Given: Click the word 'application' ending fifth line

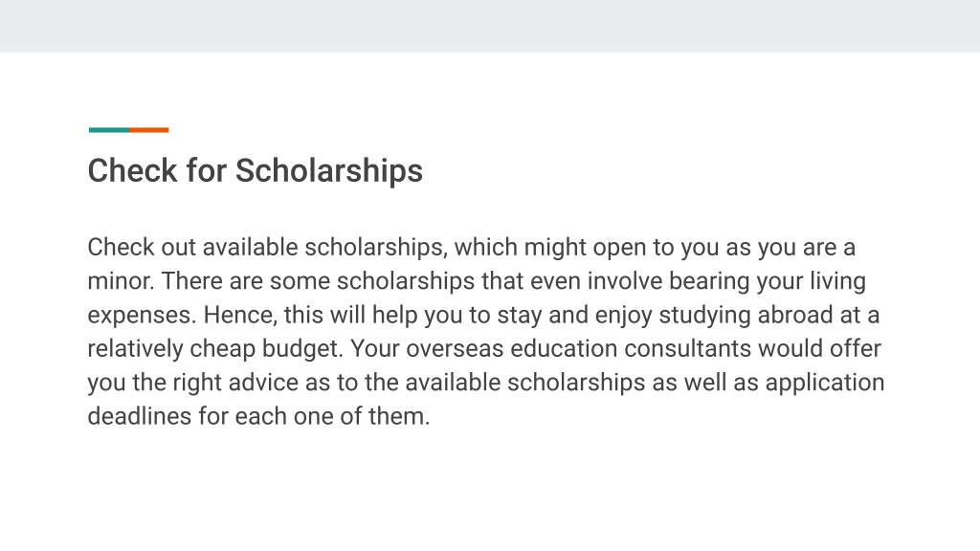Looking at the screenshot, I should (x=824, y=383).
